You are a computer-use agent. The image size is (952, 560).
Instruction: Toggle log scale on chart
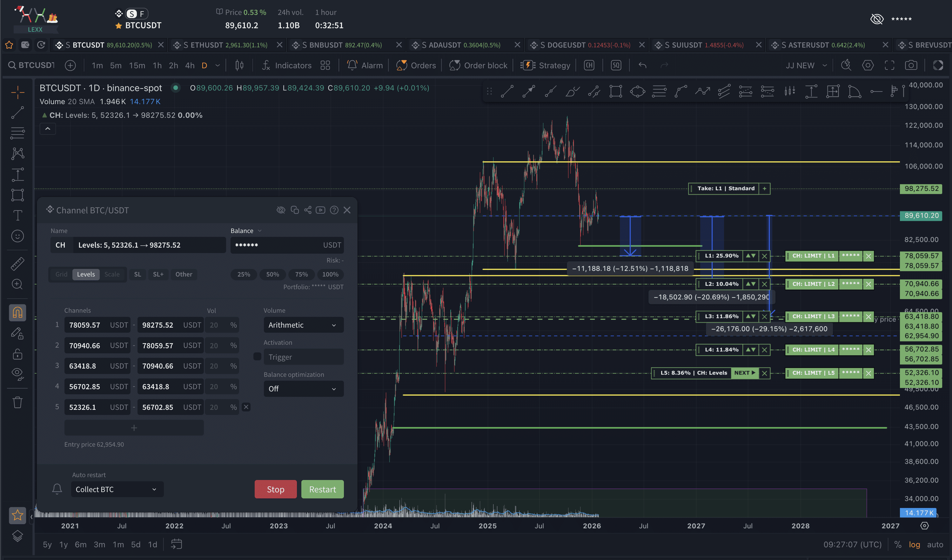pos(914,544)
